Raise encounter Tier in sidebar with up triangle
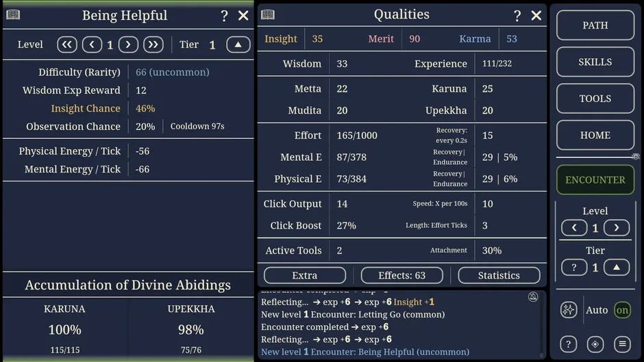The width and height of the screenshot is (644, 362). [x=616, y=268]
